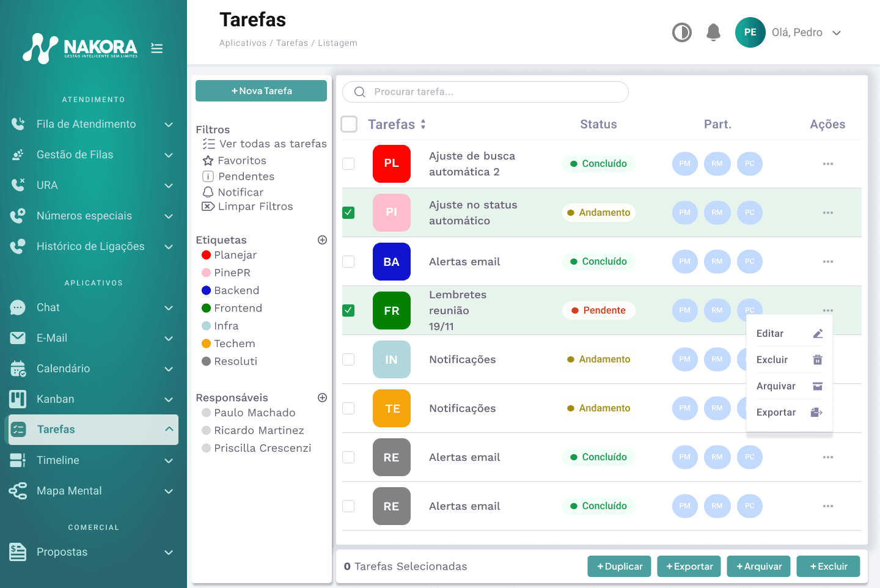Toggle the select-all tasks checkbox
This screenshot has height=588, width=880.
pos(349,124)
